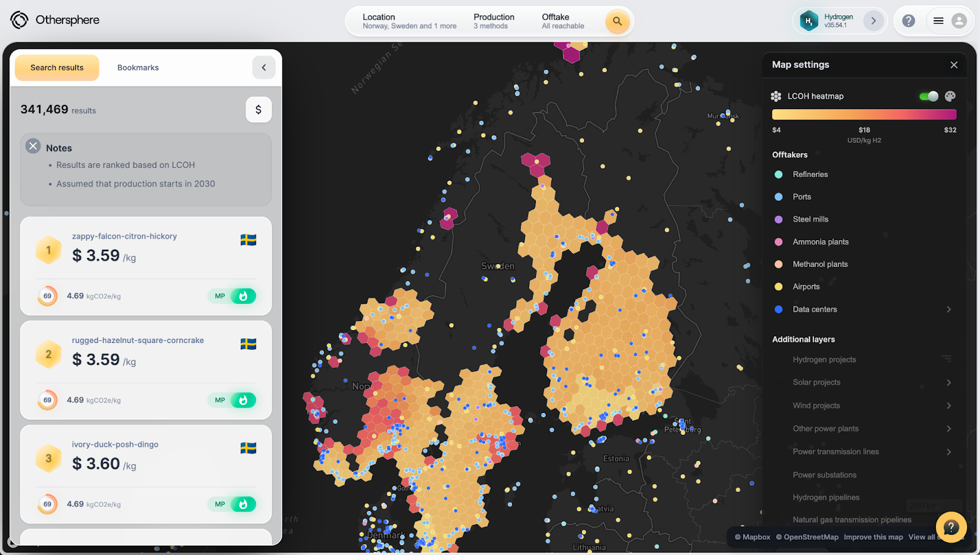Open the user profile avatar
980x555 pixels.
point(959,21)
